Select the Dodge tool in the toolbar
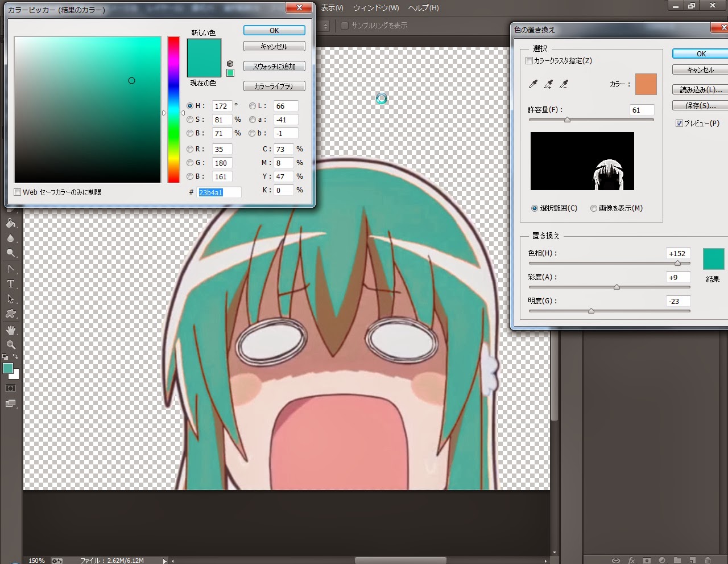The height and width of the screenshot is (564, 728). point(10,253)
